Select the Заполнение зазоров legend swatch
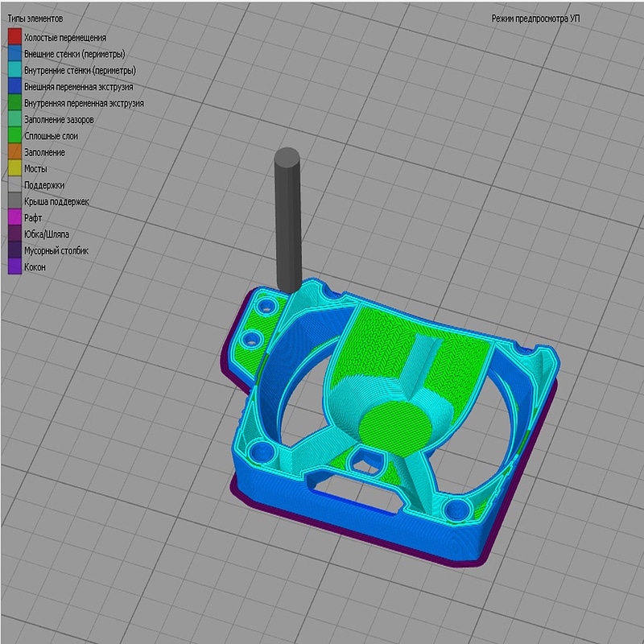 coord(14,119)
